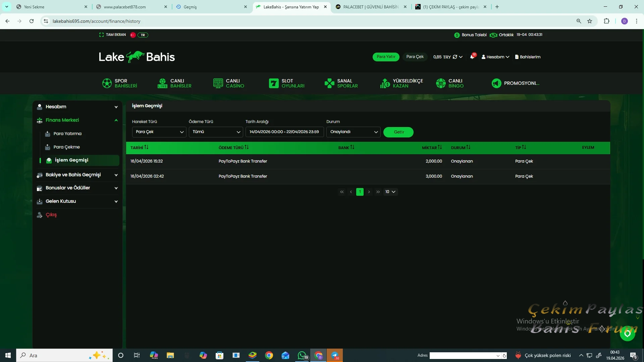Open WhatsApp from the taskbar

click(x=302, y=355)
